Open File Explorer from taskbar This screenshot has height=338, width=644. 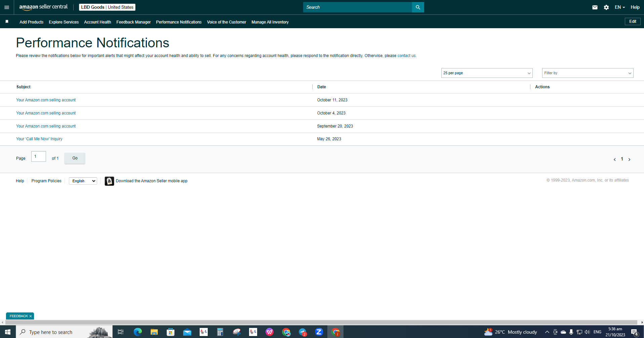154,332
